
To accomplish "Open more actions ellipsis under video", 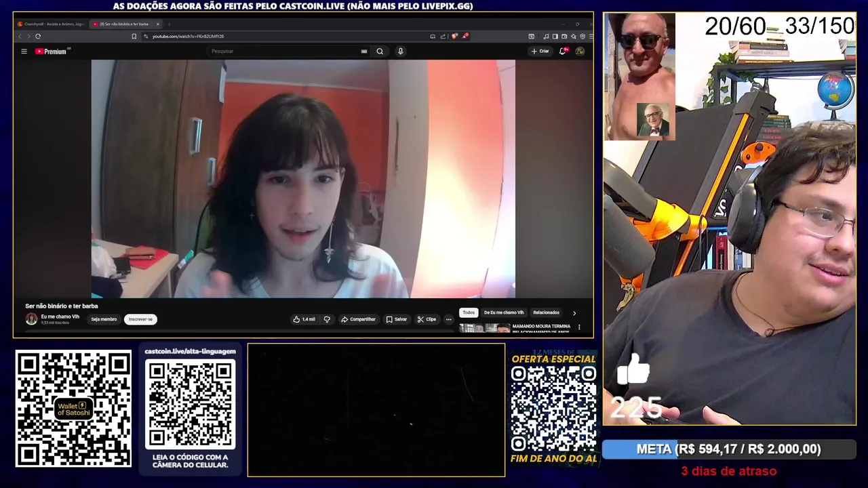I will (448, 319).
